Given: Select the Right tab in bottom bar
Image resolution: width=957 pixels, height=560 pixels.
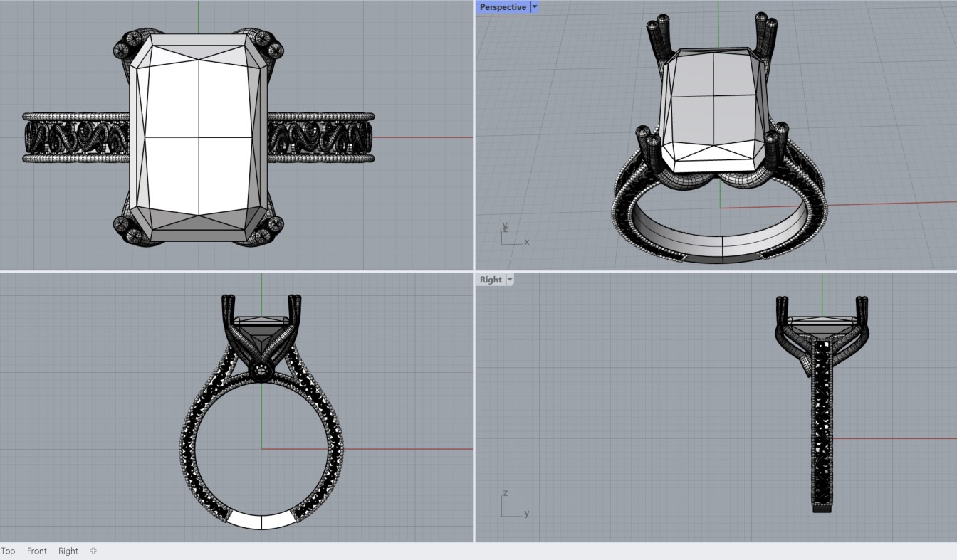Looking at the screenshot, I should pyautogui.click(x=68, y=551).
